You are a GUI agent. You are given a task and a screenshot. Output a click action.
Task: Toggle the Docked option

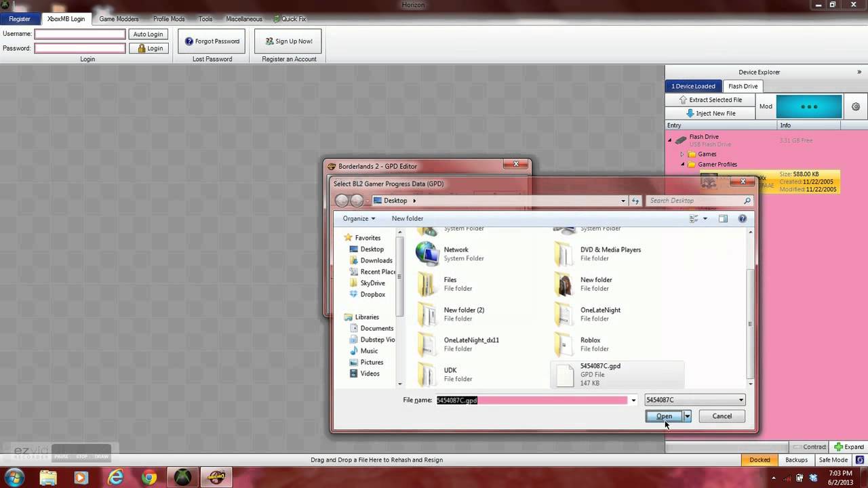pyautogui.click(x=759, y=460)
